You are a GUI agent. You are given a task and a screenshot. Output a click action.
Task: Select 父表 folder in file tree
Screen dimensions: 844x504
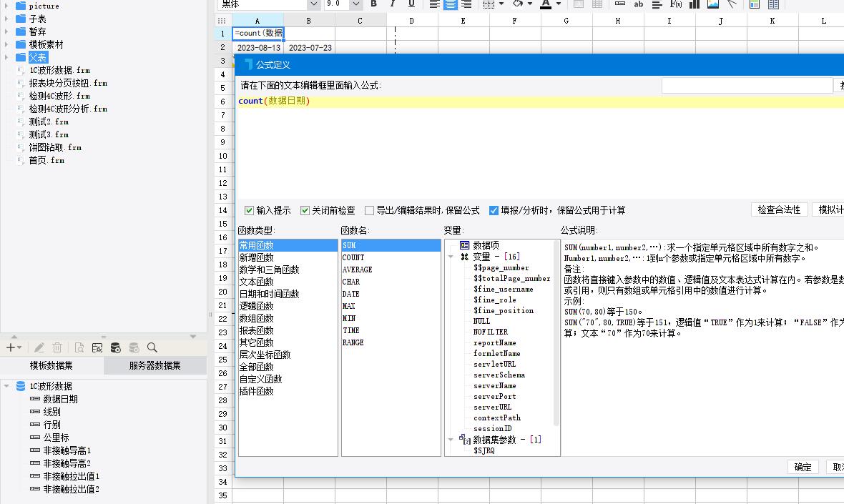(38, 57)
